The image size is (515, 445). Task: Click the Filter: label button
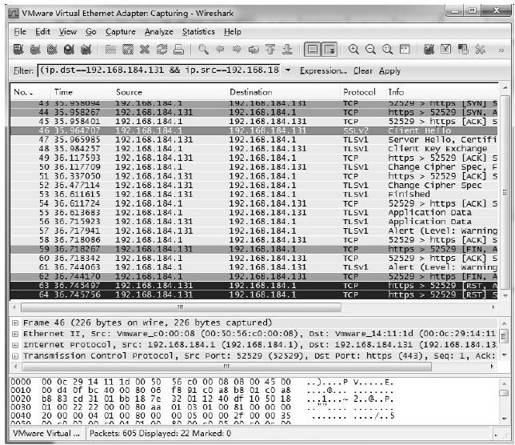(23, 71)
